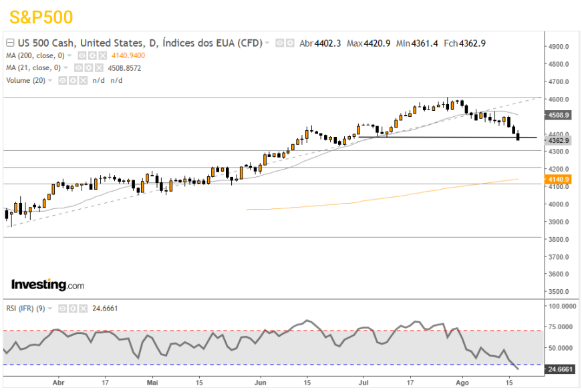Image resolution: width=582 pixels, height=392 pixels.
Task: Expand the dropdown next to US 500 Cash title
Action: (x=268, y=43)
